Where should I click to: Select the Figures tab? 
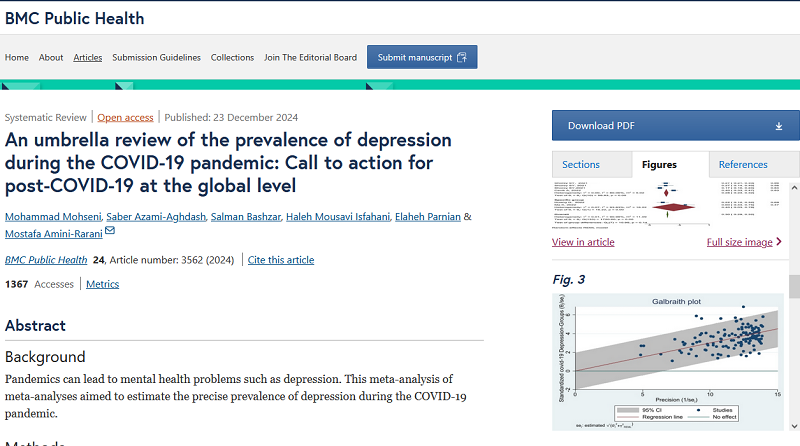[659, 164]
